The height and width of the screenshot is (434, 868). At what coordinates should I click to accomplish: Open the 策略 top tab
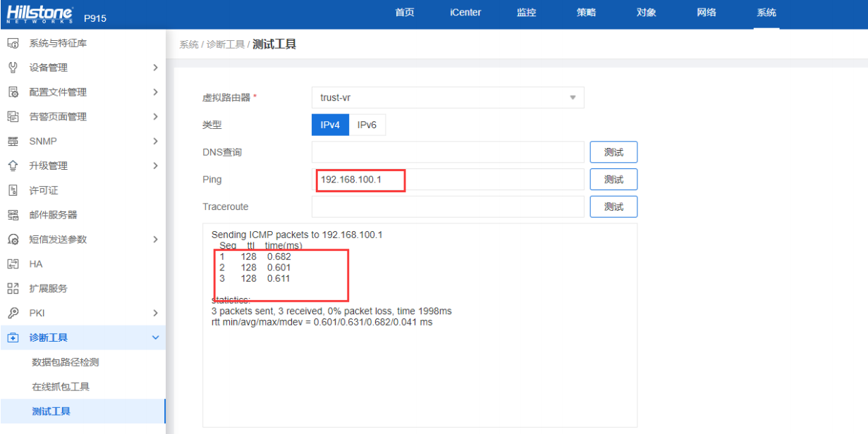click(586, 13)
